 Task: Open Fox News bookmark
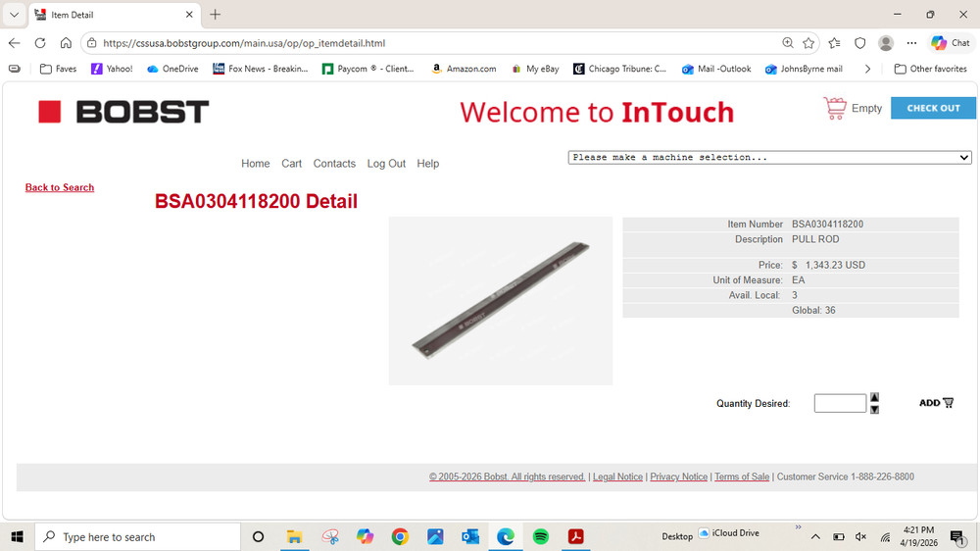[260, 69]
